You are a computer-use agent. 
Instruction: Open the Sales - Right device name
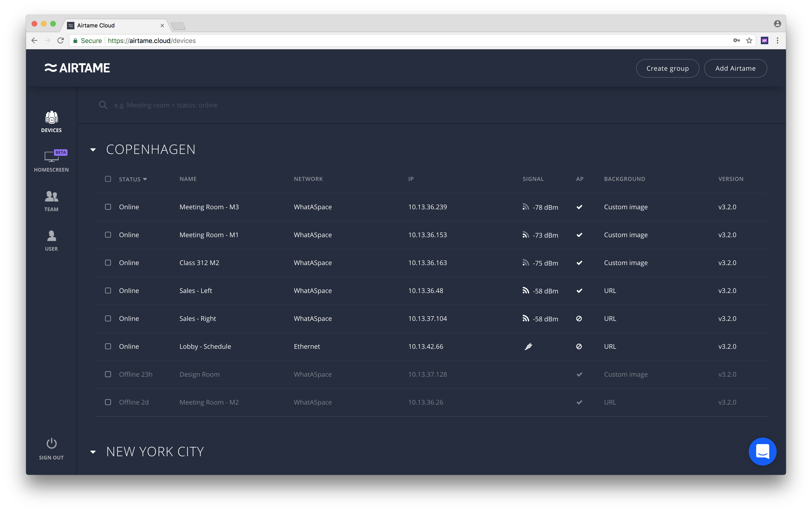198,318
